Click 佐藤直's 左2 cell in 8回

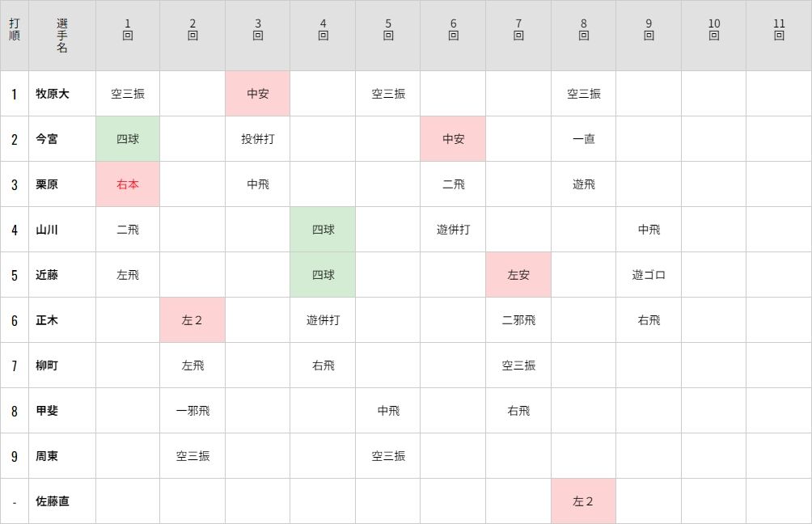(x=583, y=501)
